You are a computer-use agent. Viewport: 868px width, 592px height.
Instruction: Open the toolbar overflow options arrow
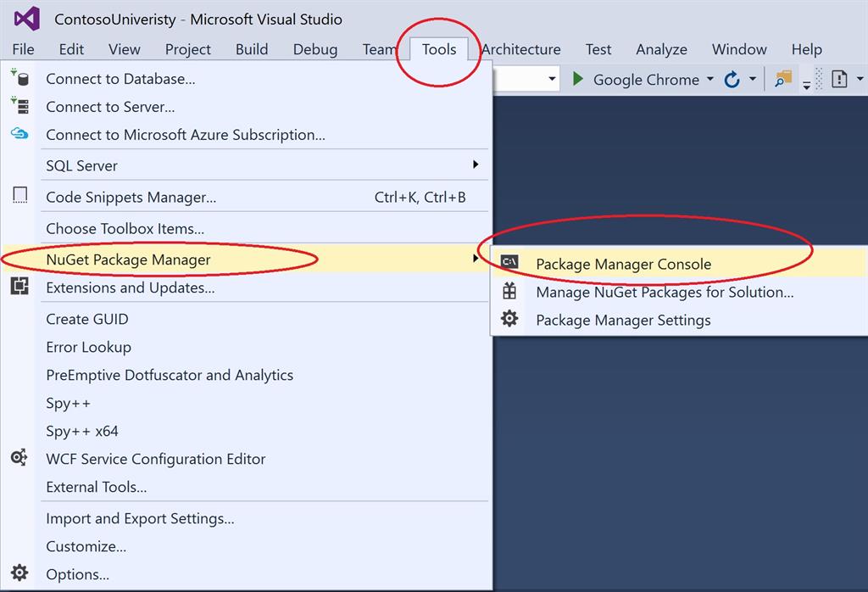pyautogui.click(x=807, y=85)
